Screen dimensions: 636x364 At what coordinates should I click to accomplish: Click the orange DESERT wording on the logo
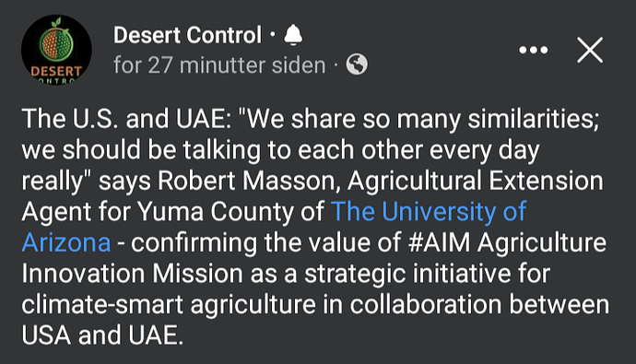56,71
